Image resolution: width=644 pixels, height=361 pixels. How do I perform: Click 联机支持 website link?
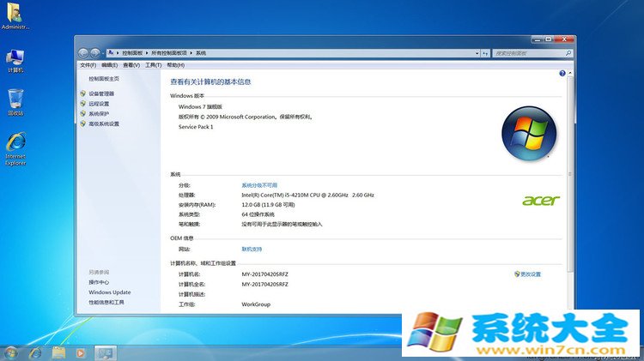(x=252, y=249)
